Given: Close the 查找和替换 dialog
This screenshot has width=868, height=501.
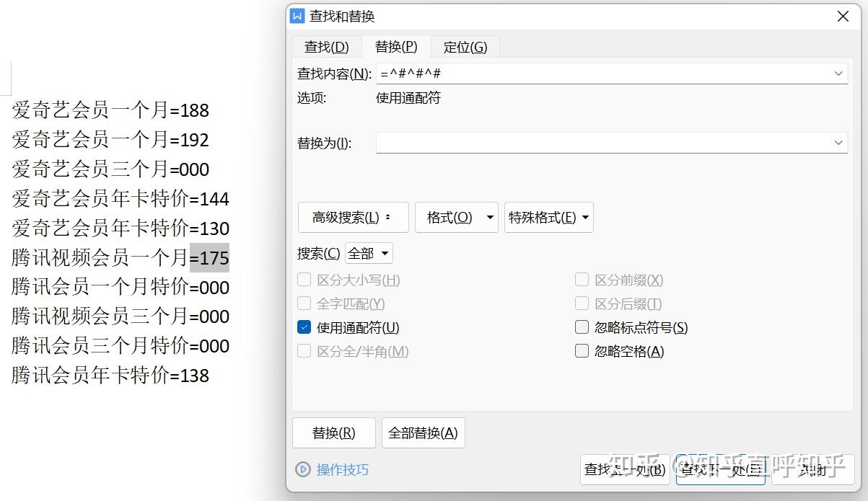Looking at the screenshot, I should coord(843,16).
